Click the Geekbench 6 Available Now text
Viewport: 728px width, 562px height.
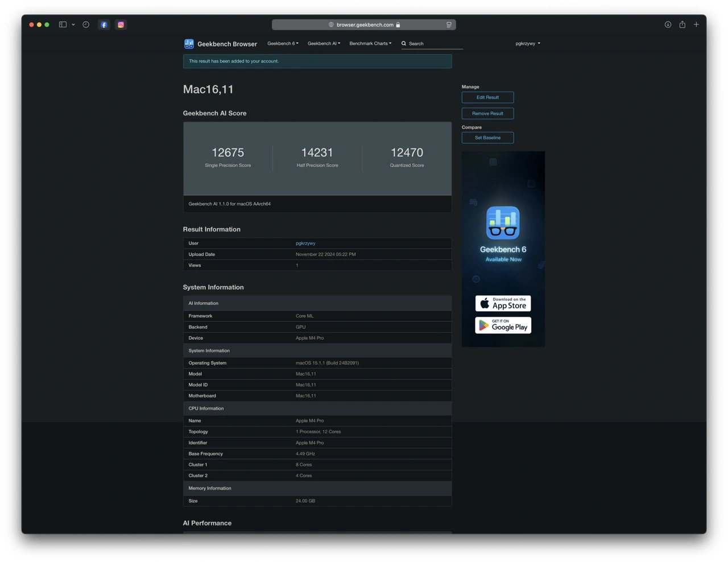pyautogui.click(x=503, y=254)
